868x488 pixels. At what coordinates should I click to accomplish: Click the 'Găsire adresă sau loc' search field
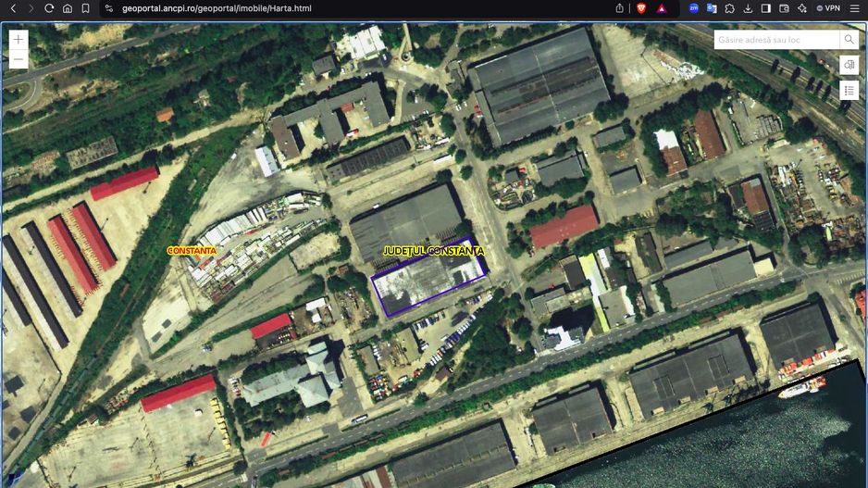click(775, 40)
